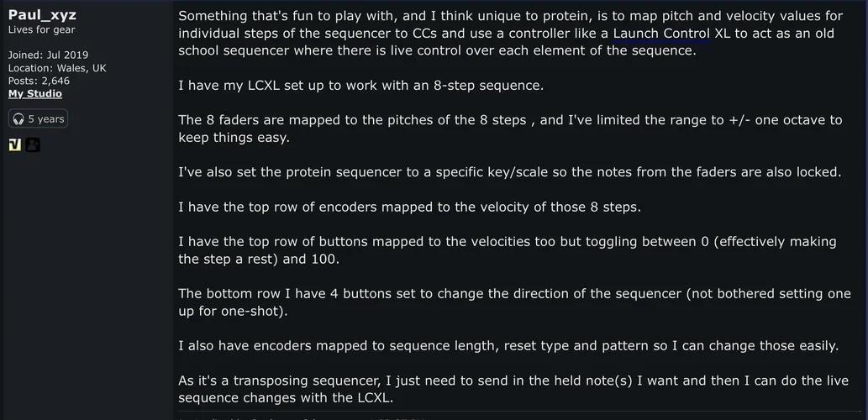The image size is (868, 420).
Task: Click the yellow V badge icon
Action: [x=14, y=144]
